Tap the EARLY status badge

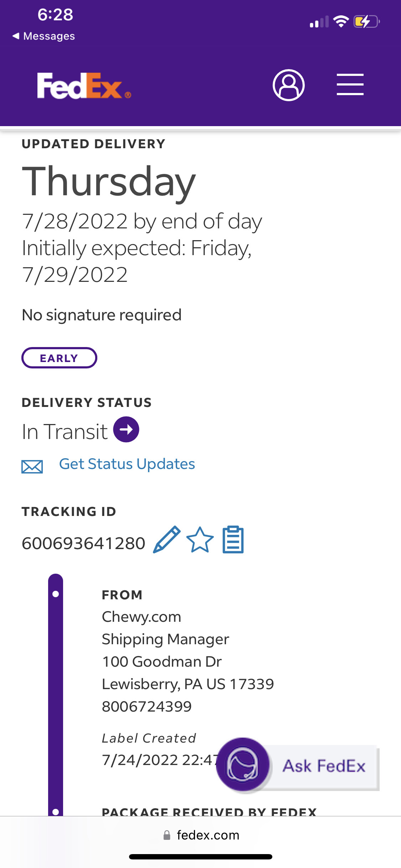tap(59, 358)
